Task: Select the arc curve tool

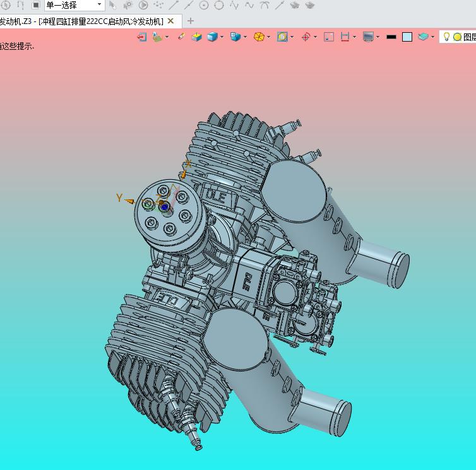Action: 265,5
